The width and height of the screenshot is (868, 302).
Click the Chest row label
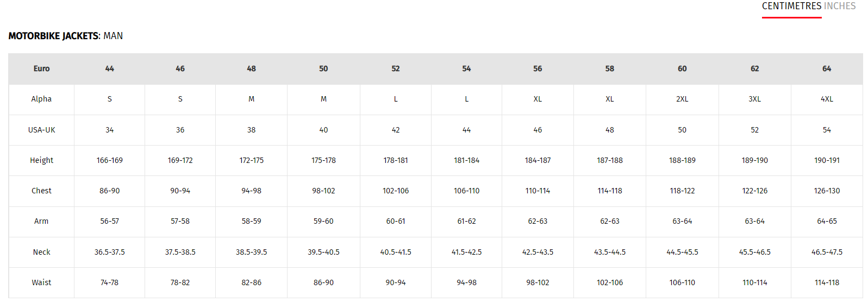(41, 191)
